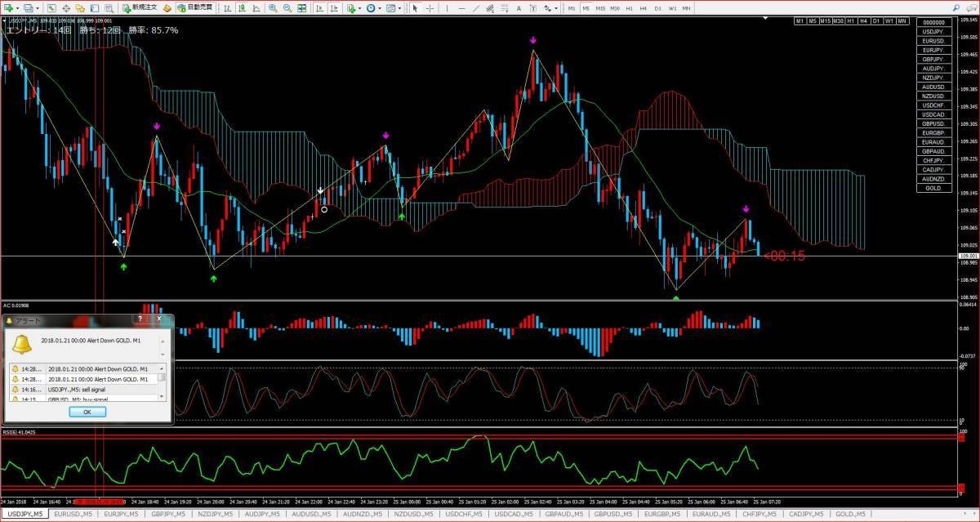Select the M15 on-chart timeframe button
Screen dimensions: 980x522
click(826, 20)
